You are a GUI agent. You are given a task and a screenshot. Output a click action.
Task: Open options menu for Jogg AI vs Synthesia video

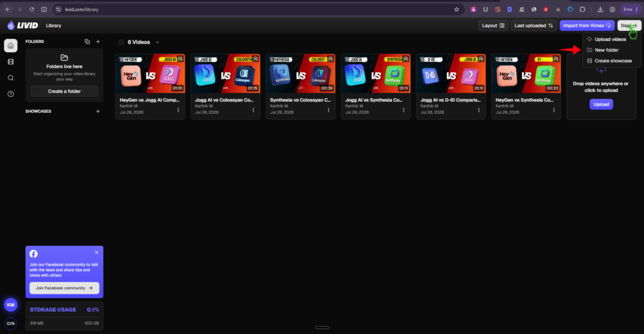(x=404, y=110)
